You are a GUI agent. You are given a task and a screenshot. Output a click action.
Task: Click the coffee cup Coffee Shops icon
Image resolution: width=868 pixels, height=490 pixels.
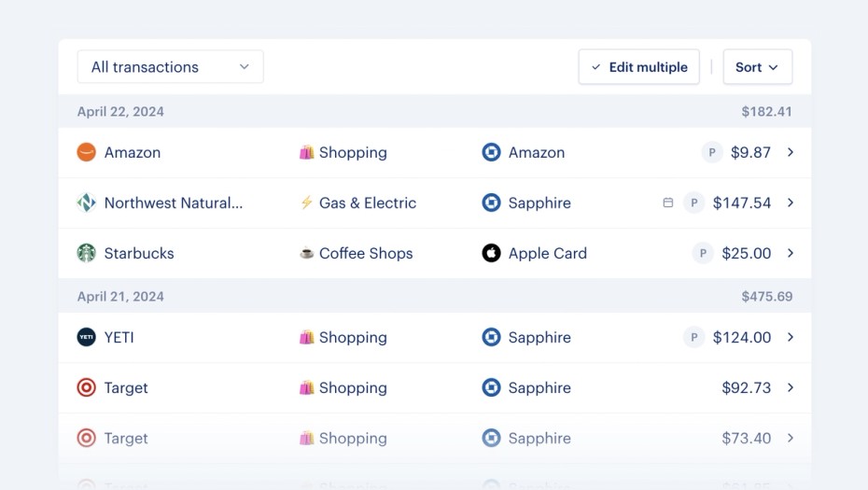[x=306, y=253]
